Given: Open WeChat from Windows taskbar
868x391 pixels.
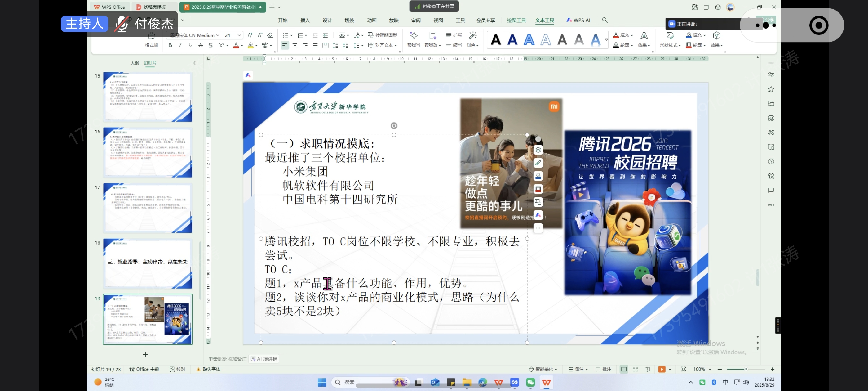Looking at the screenshot, I should click(x=530, y=382).
